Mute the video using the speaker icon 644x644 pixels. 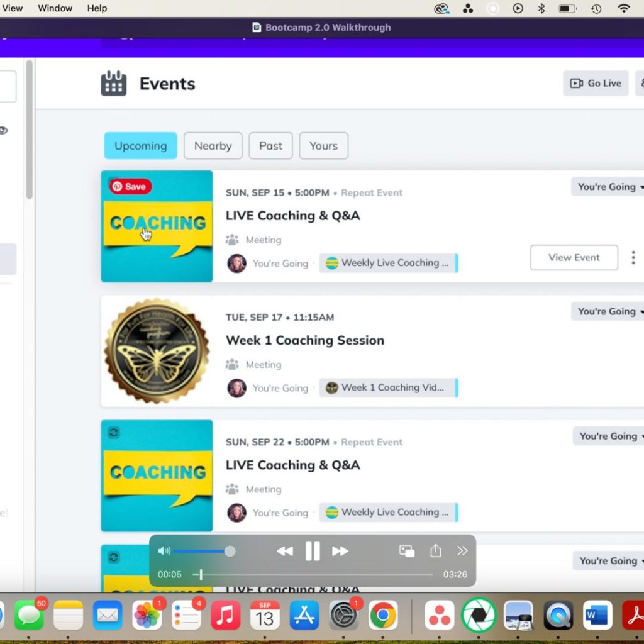point(164,551)
